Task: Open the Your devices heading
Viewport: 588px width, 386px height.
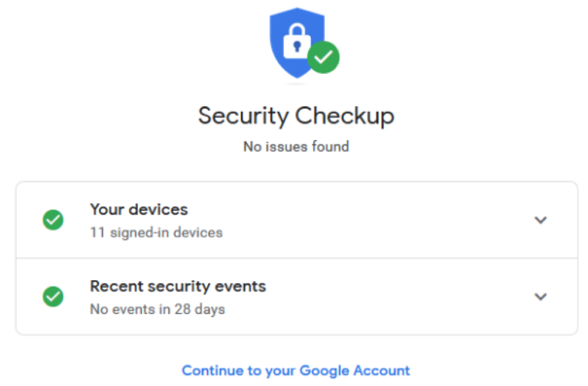Action: pyautogui.click(x=139, y=210)
